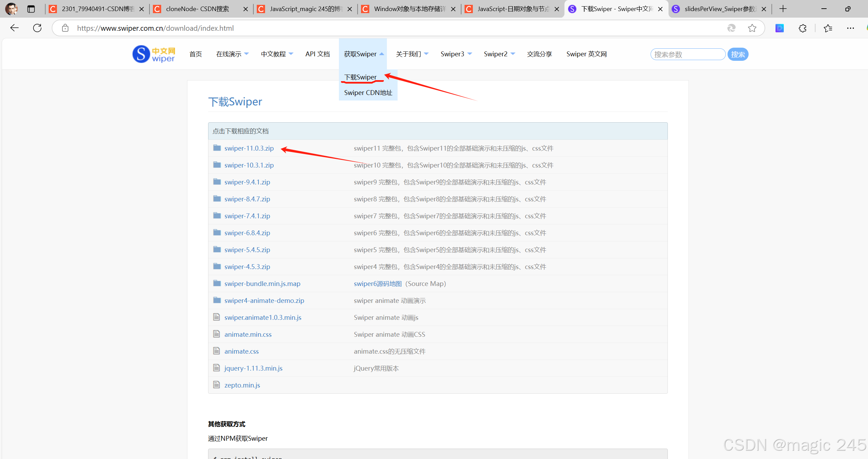Click the Swiper logo

(x=154, y=54)
